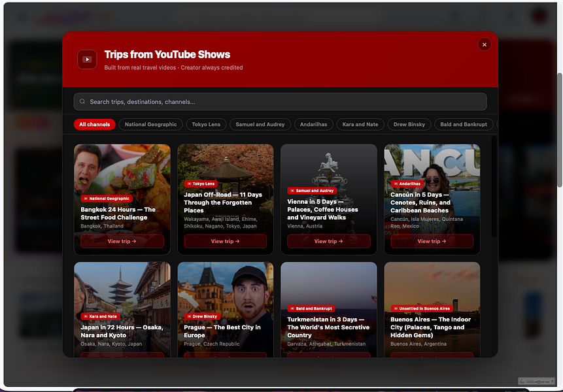This screenshot has width=563, height=392.
Task: View trip for Japan Off-Road 11 Days
Action: 225,241
